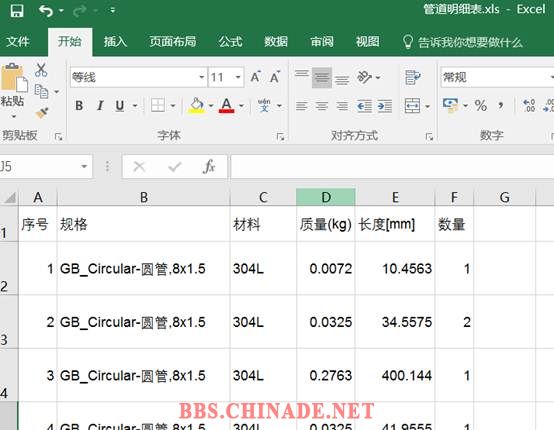This screenshot has height=430, width=554.
Task: Decrease font size with the smaller A
Action: click(275, 77)
